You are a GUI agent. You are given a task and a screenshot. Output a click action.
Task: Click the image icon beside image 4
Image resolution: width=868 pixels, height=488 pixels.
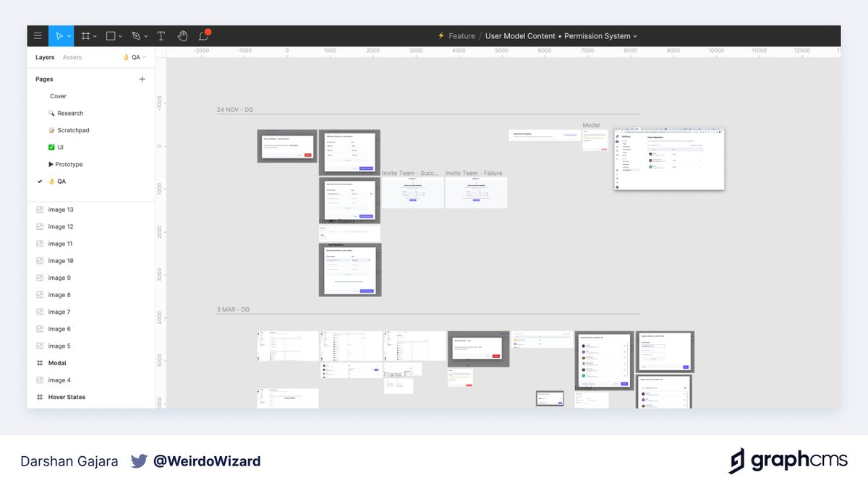point(40,380)
